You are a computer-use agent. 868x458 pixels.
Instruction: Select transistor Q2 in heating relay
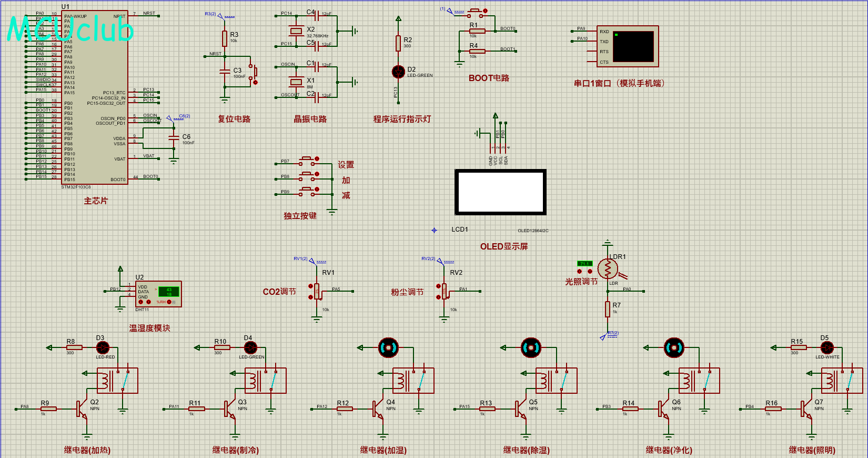[x=82, y=409]
